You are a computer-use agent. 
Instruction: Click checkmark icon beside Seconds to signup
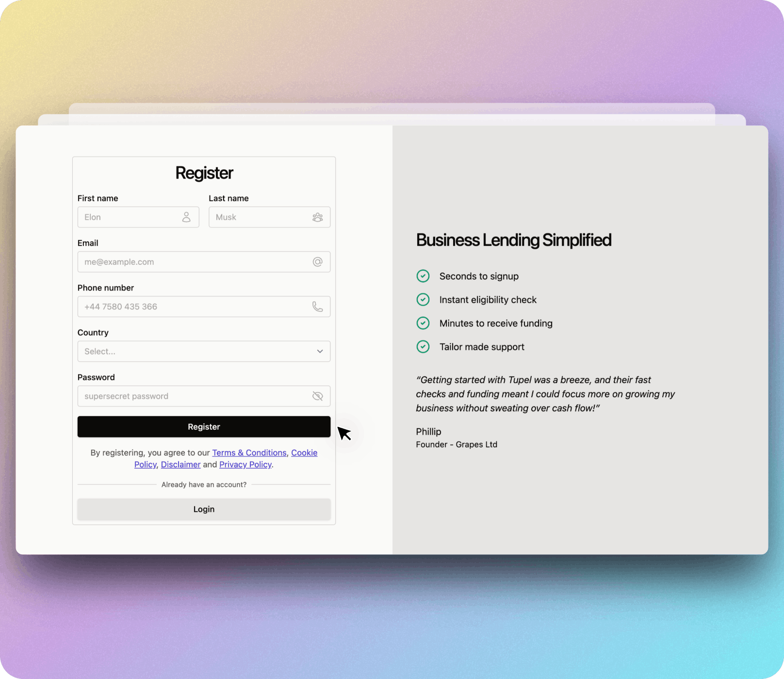click(423, 276)
